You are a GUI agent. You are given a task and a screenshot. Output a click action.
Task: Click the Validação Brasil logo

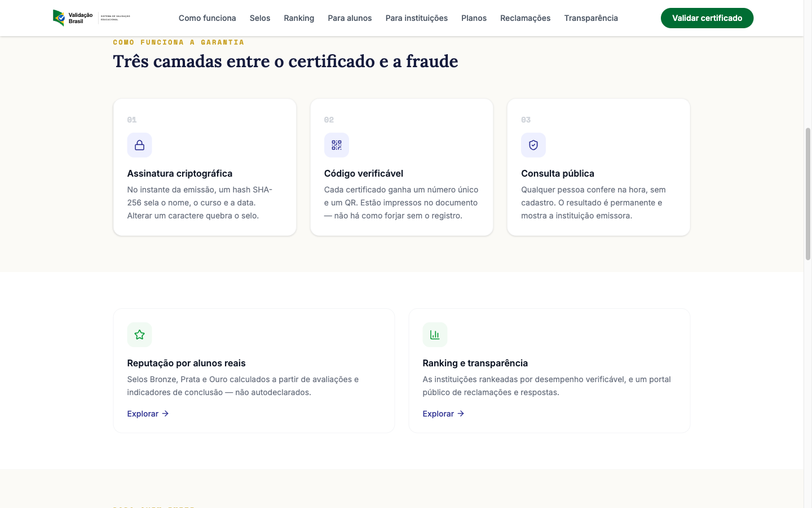91,18
